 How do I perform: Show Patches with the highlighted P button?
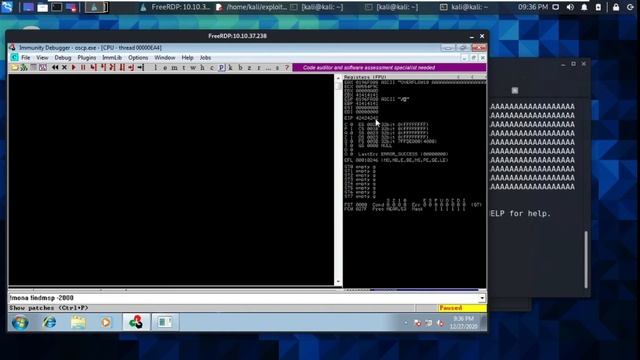click(x=221, y=68)
